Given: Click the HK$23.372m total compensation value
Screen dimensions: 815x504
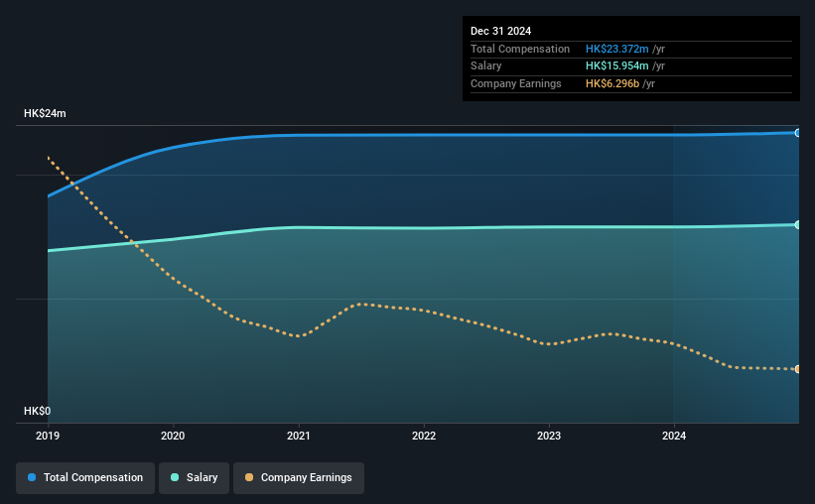Looking at the screenshot, I should [617, 49].
